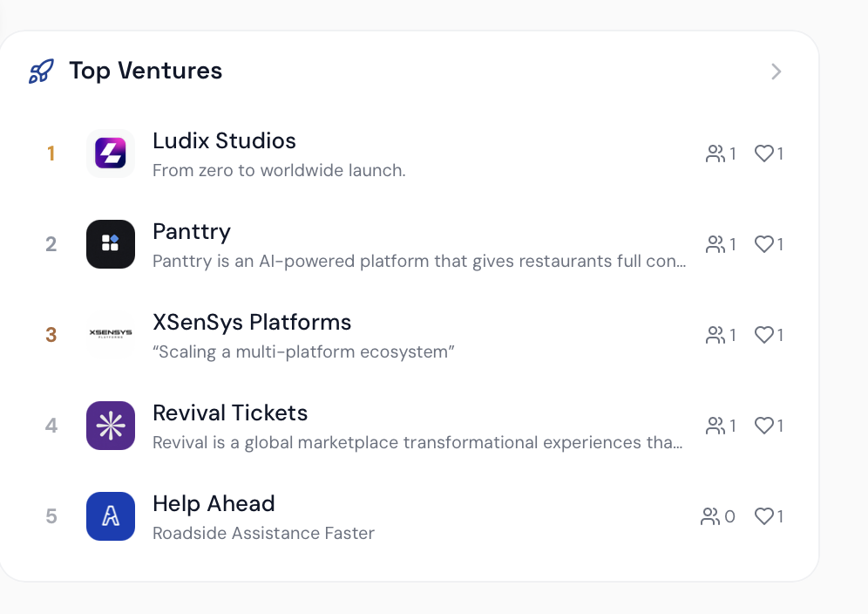Select the Top Ventures heading

(146, 72)
